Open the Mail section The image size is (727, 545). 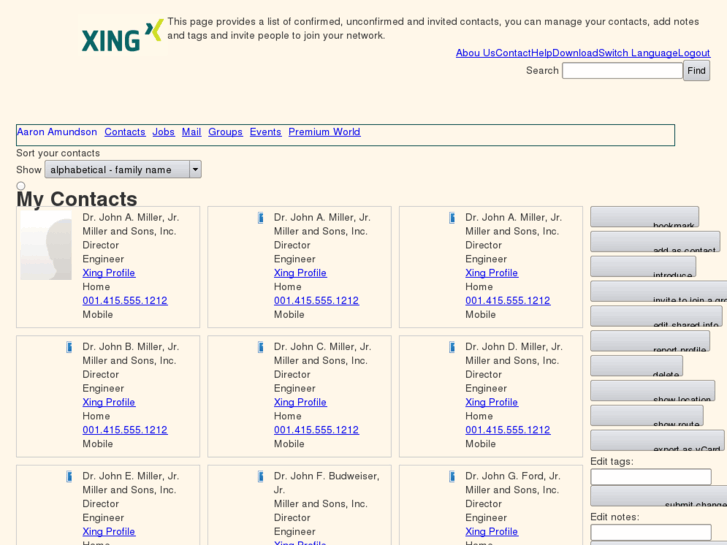191,132
